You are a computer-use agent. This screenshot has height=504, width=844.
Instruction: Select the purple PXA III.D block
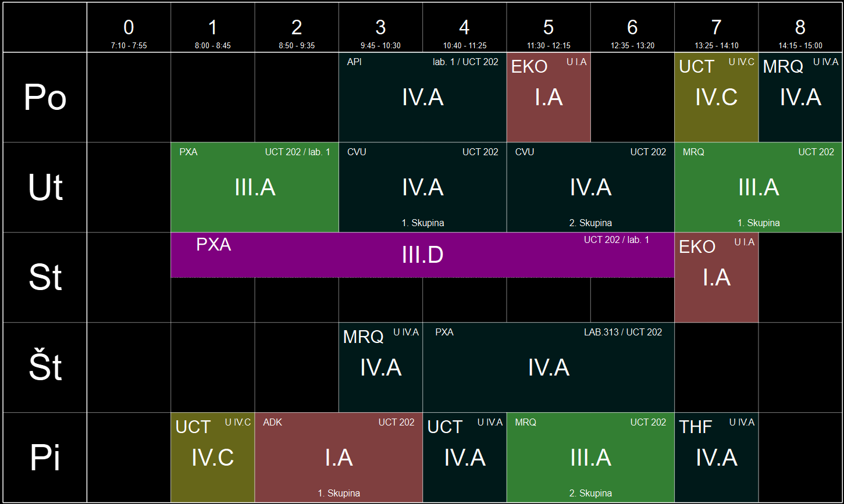pyautogui.click(x=422, y=255)
